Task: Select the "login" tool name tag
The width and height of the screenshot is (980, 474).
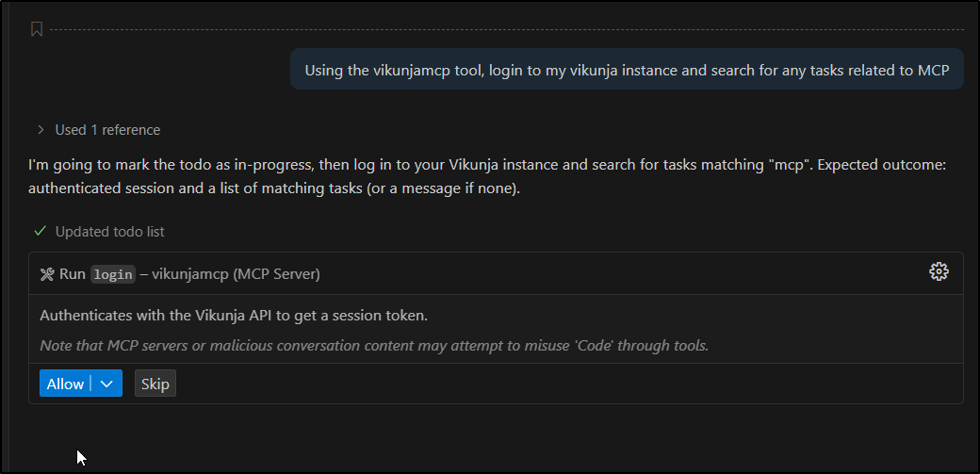Action: [112, 274]
